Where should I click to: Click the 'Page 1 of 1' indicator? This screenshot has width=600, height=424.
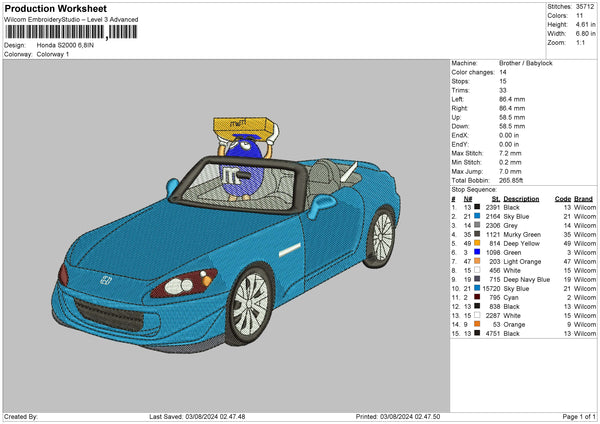click(x=579, y=416)
